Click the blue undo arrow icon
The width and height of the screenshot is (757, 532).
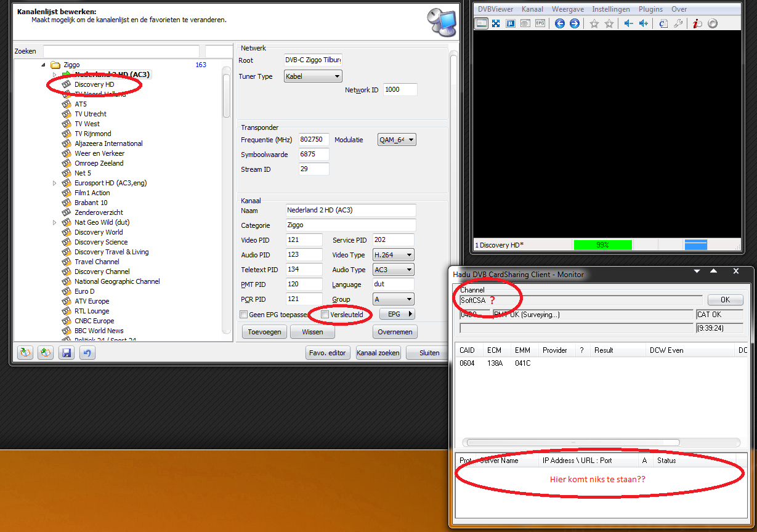pos(87,353)
